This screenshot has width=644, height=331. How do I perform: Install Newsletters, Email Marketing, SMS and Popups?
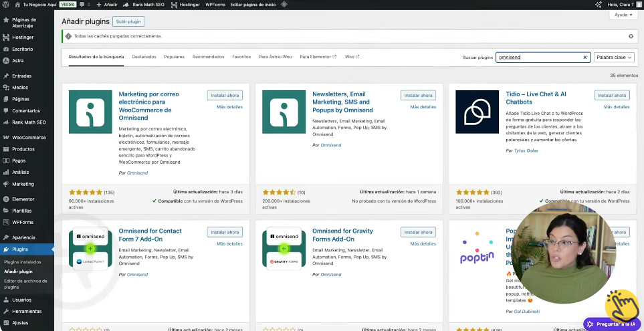[x=418, y=95]
